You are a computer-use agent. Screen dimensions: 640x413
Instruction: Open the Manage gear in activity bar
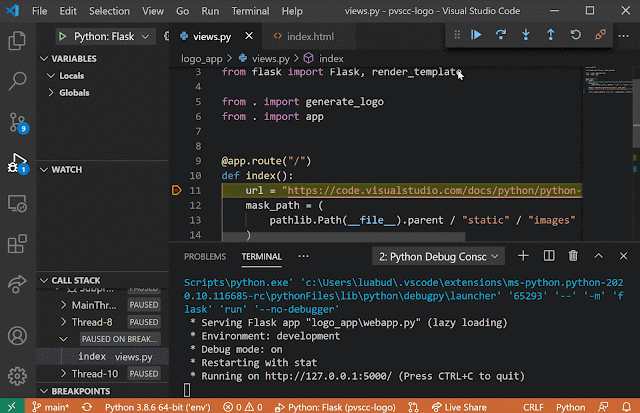click(17, 376)
